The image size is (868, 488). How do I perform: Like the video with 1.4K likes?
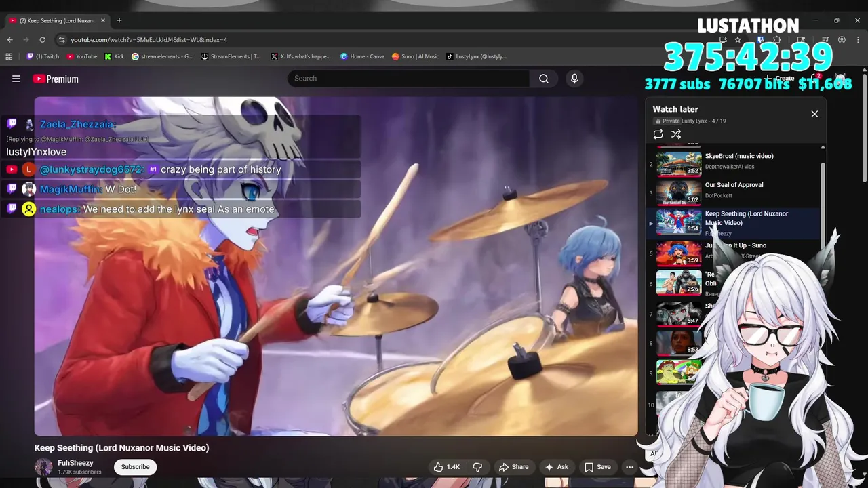(446, 467)
